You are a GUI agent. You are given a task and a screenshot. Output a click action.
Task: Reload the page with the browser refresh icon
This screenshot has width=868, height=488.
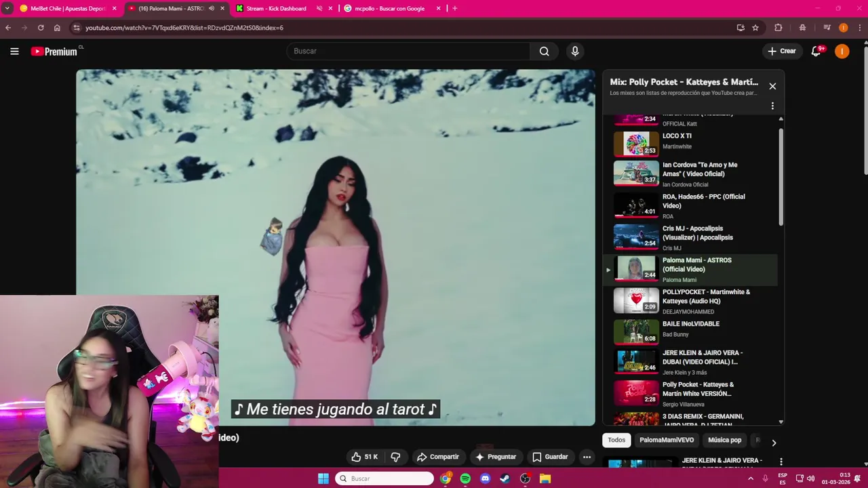(x=41, y=28)
